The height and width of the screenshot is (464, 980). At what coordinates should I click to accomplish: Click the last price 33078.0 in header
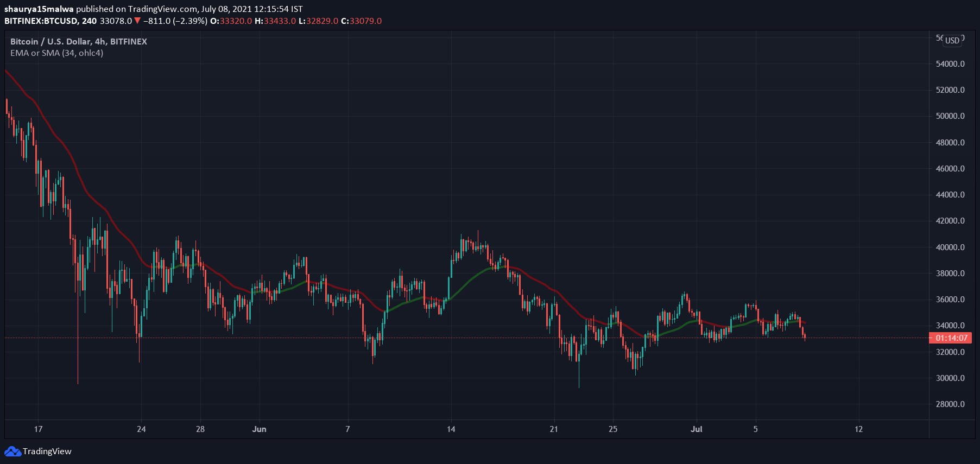pos(116,21)
